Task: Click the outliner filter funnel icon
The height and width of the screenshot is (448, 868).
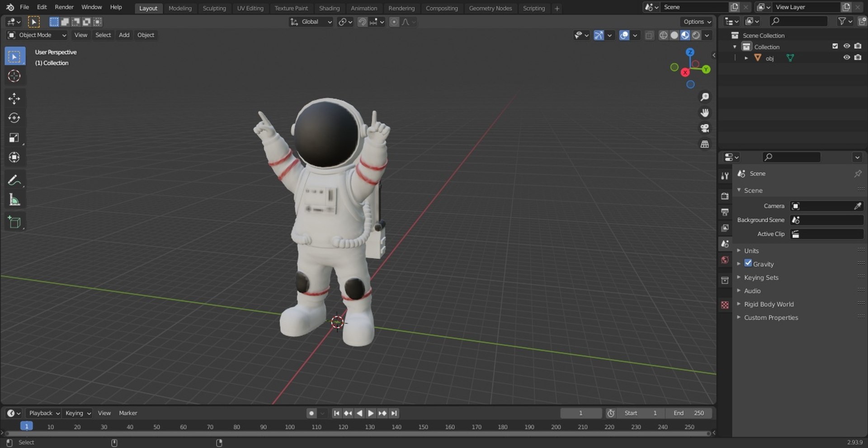Action: [842, 21]
